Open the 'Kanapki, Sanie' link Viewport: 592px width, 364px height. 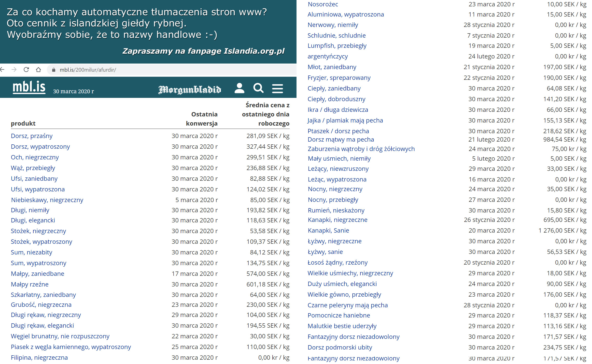328,231
